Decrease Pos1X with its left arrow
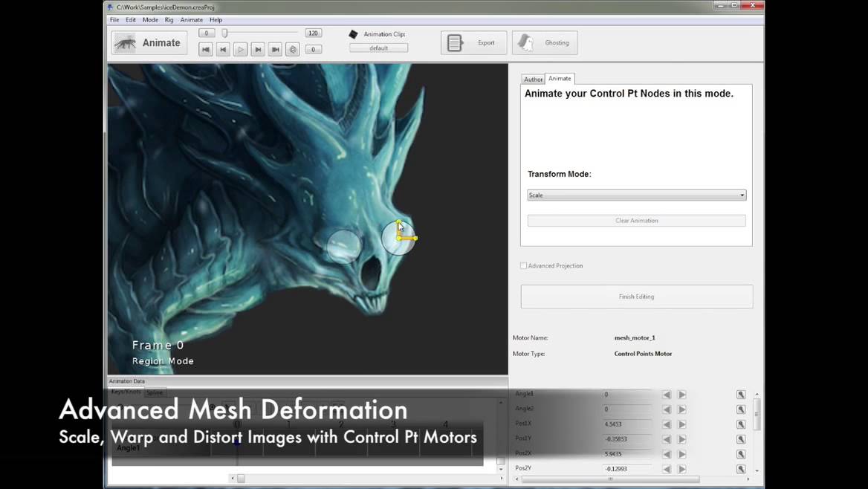This screenshot has width=868, height=489. 667,424
